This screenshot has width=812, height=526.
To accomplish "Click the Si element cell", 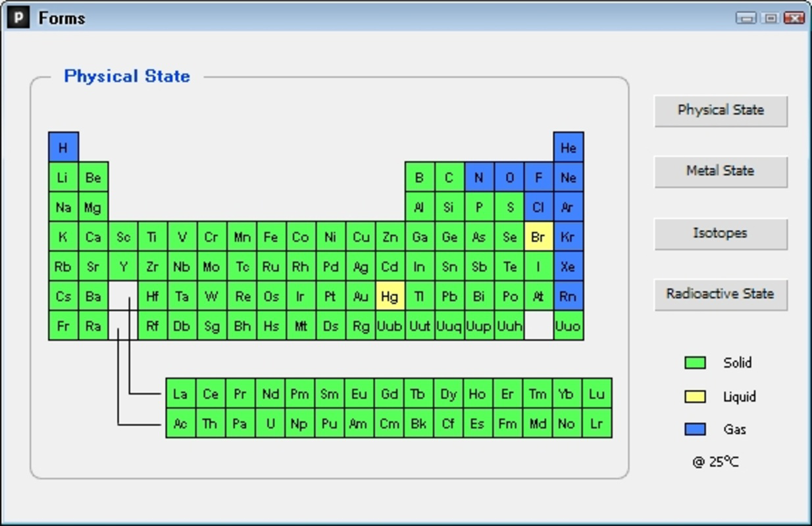I will (x=449, y=207).
